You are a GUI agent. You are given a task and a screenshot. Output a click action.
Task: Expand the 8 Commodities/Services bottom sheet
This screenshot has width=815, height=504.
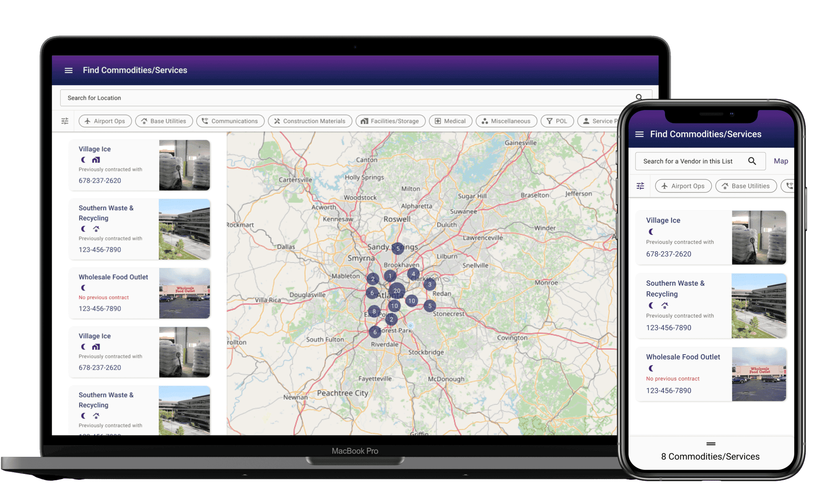(x=711, y=444)
